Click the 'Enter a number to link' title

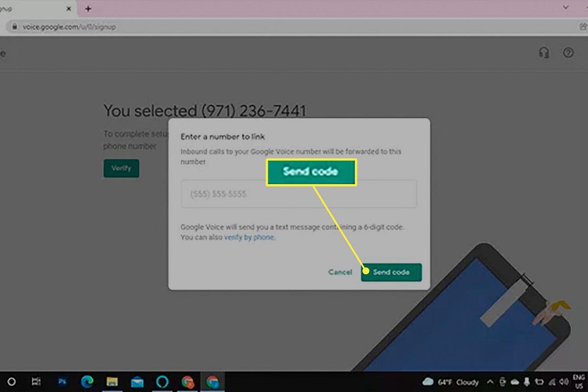[222, 137]
